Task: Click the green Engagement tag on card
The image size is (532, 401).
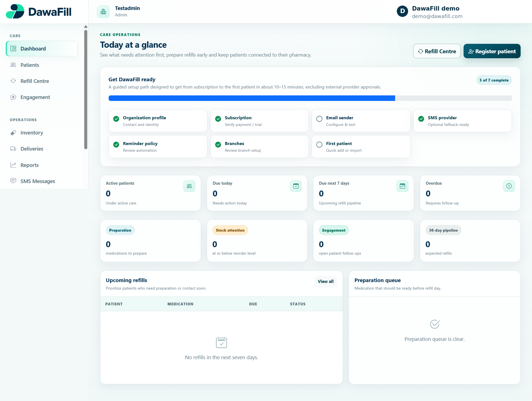Action: (x=334, y=230)
